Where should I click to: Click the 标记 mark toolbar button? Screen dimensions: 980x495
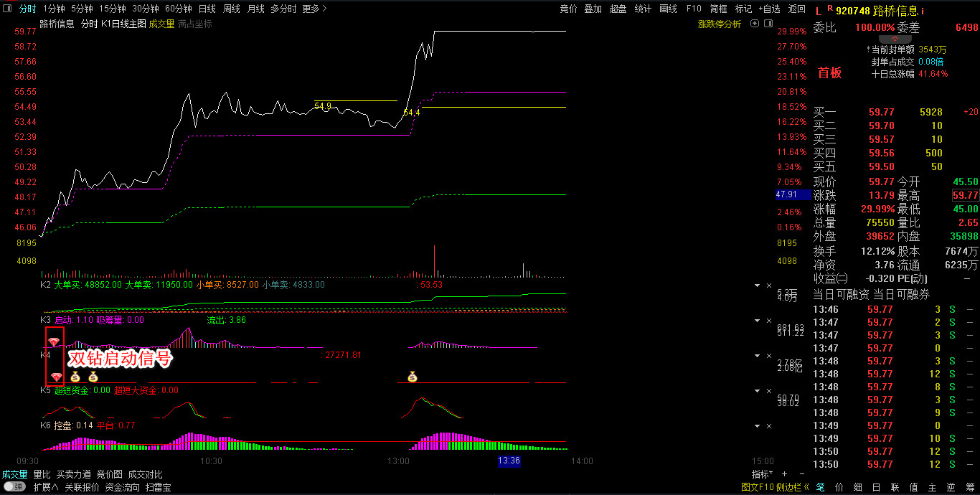point(743,9)
